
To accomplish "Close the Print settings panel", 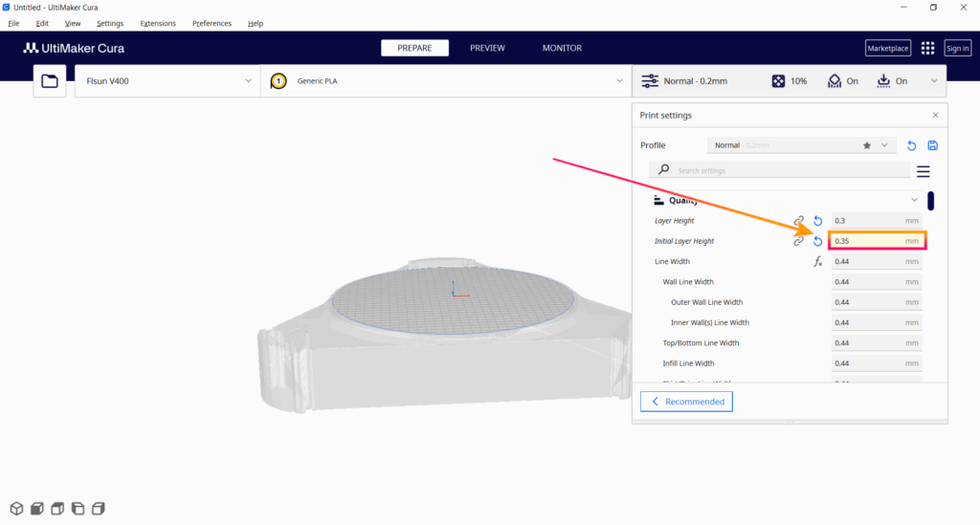I will pos(936,116).
